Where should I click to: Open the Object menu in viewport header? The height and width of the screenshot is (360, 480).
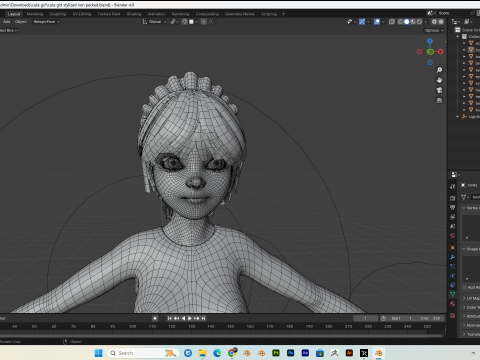pyautogui.click(x=21, y=22)
